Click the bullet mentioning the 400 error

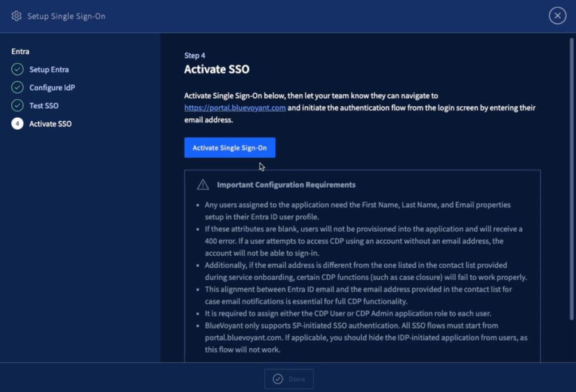tap(364, 241)
